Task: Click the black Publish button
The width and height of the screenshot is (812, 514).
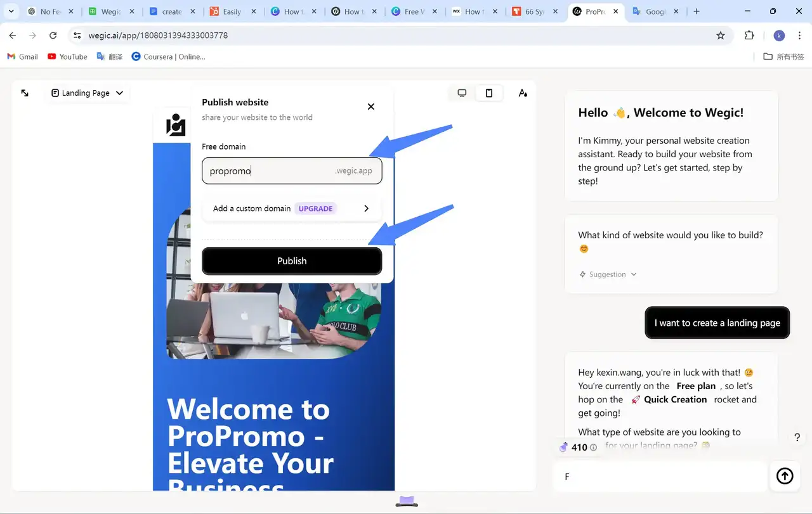Action: (x=292, y=261)
